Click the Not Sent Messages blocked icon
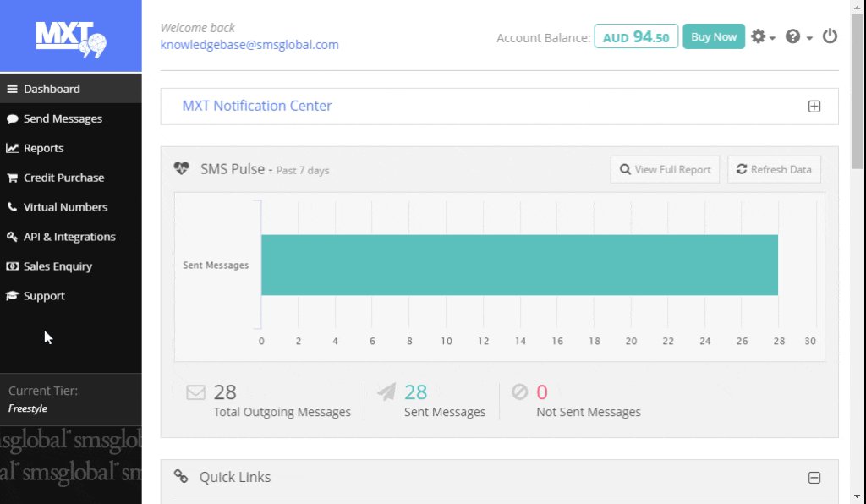Screen dimensions: 866x504 519,392
